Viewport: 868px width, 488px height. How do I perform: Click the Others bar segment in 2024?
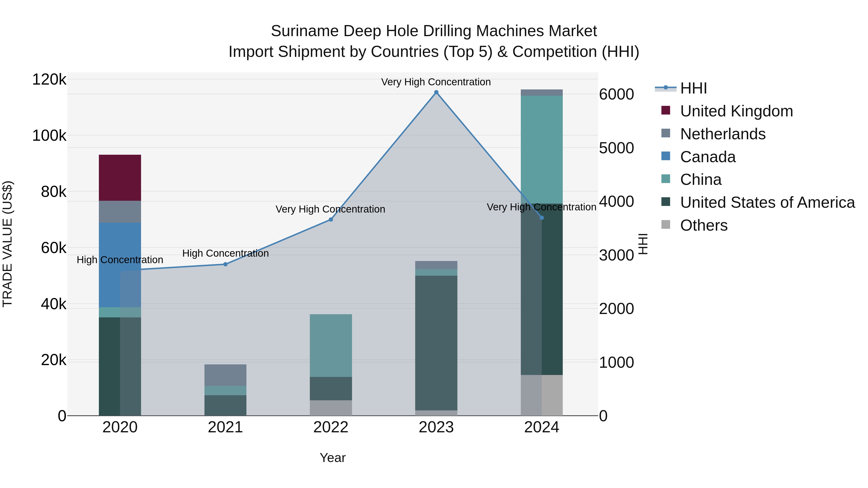click(x=542, y=395)
